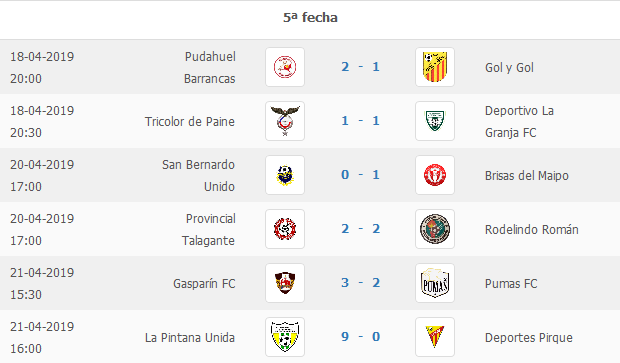Image resolution: width=620 pixels, height=363 pixels.
Task: Click the 5ª fecha heading
Action: tap(310, 18)
